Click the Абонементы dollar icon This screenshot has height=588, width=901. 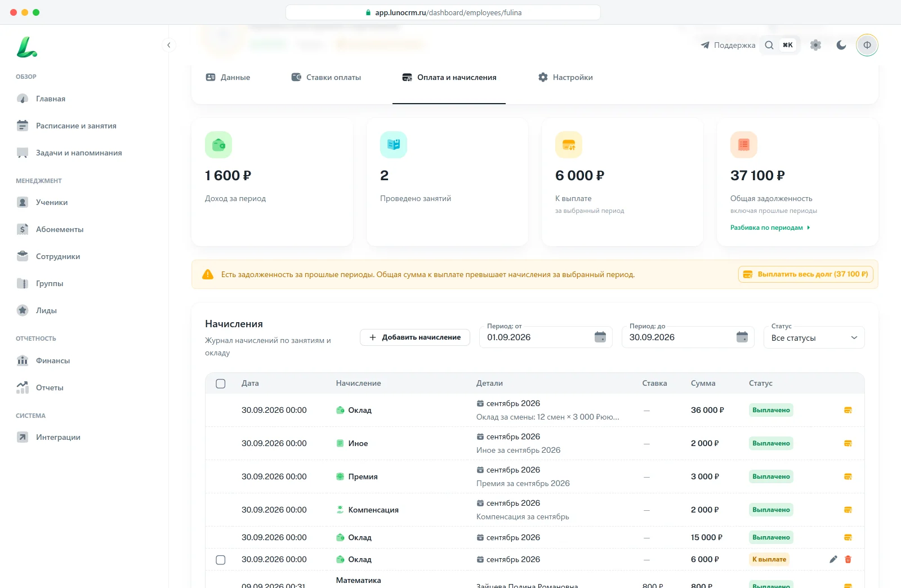point(23,229)
